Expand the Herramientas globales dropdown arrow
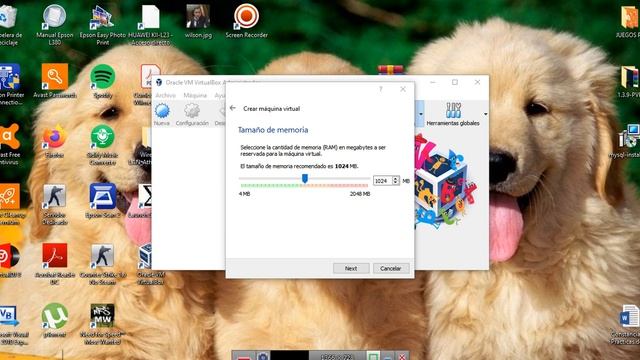 click(x=485, y=114)
